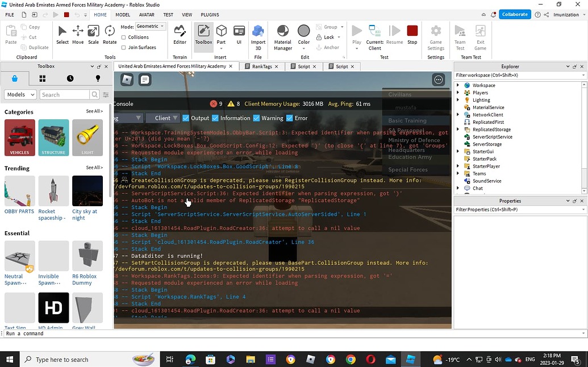The image size is (588, 367).
Task: Open Game Settings
Action: pyautogui.click(x=435, y=36)
